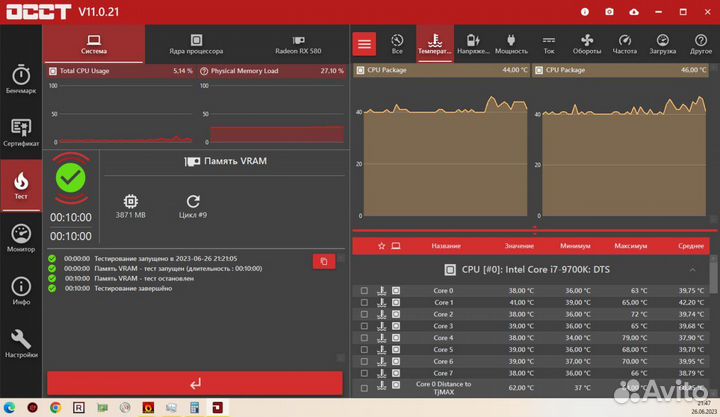Sort by the Название column header
The height and width of the screenshot is (417, 720).
point(446,246)
